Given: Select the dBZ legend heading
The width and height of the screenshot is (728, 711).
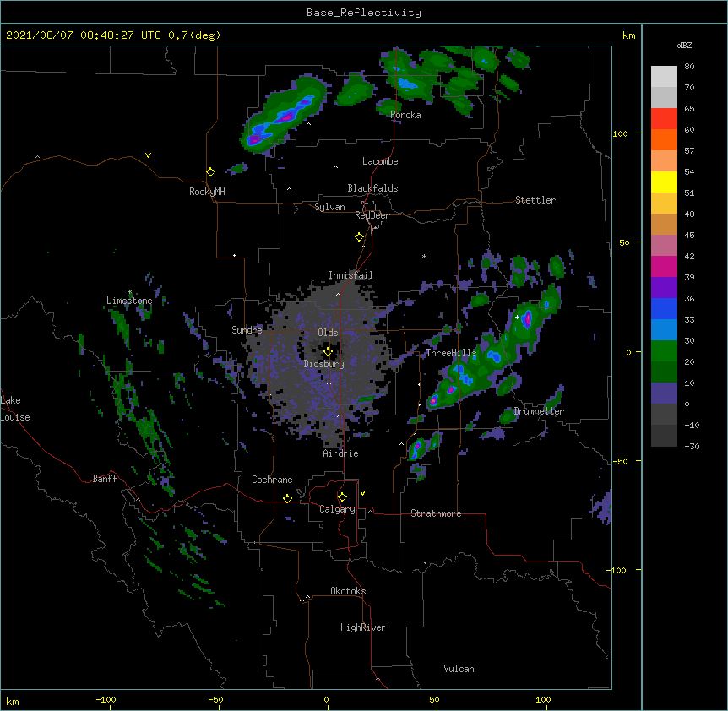Looking at the screenshot, I should point(684,46).
